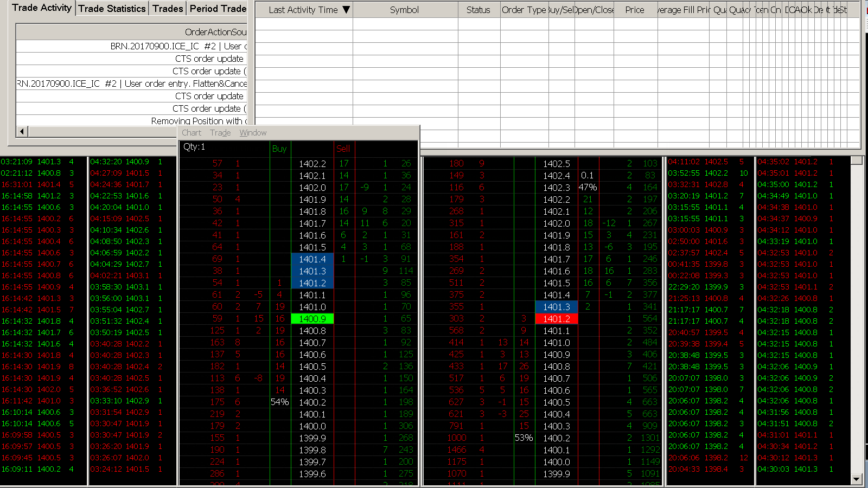Click the 1466 bid volume cell
This screenshot has width=868, height=488.
pos(457,450)
